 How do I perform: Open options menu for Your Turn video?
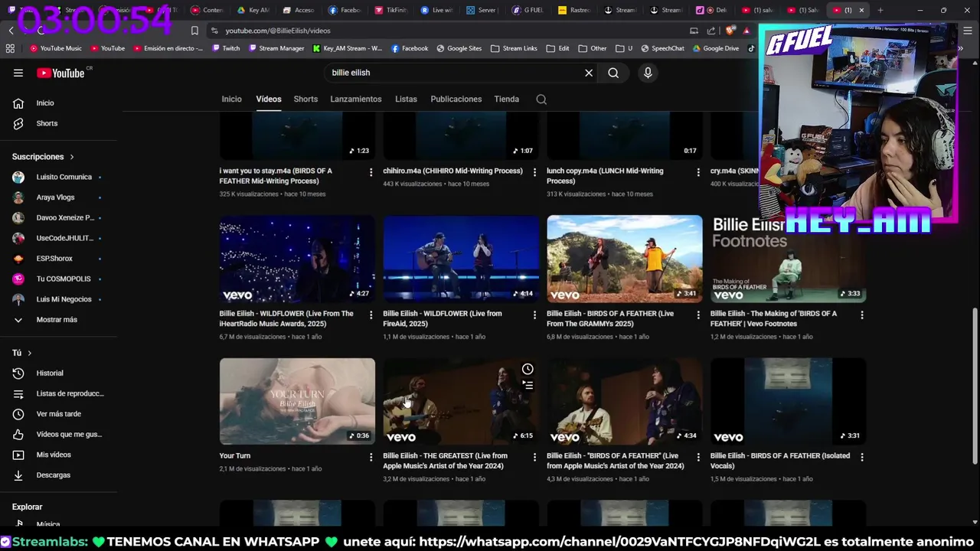coord(371,457)
